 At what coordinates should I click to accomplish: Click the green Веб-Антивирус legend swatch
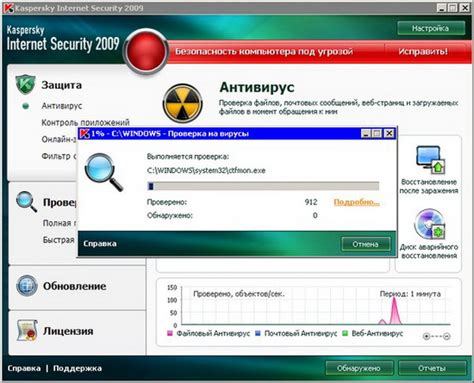click(345, 333)
